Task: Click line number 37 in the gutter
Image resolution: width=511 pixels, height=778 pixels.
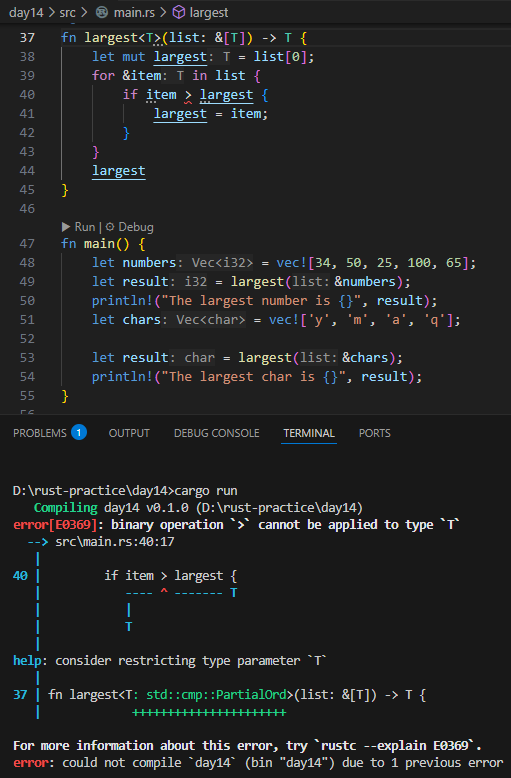Action: pyautogui.click(x=27, y=38)
